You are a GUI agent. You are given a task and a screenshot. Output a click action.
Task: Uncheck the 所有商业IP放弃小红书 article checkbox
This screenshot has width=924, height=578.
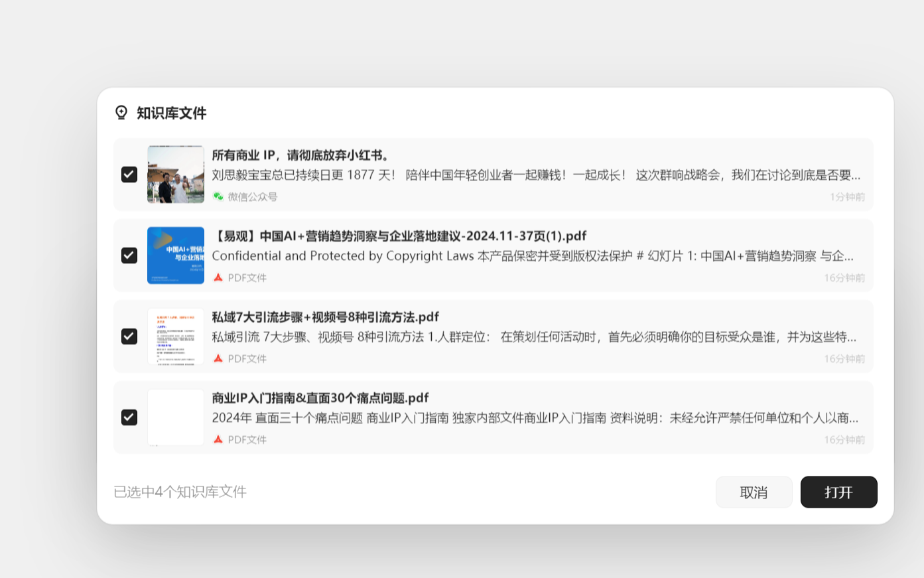coord(129,174)
